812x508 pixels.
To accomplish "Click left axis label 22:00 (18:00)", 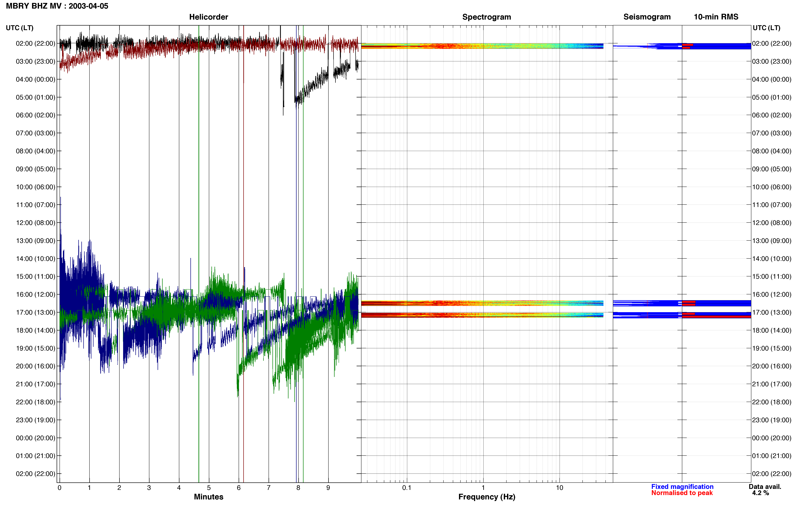I will point(36,402).
